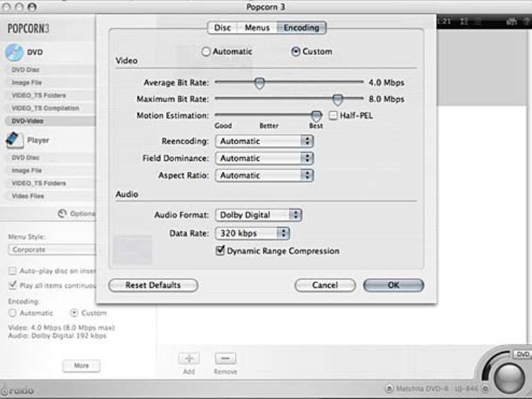The height and width of the screenshot is (399, 532).
Task: Click the Player device icon in sidebar
Action: point(15,140)
